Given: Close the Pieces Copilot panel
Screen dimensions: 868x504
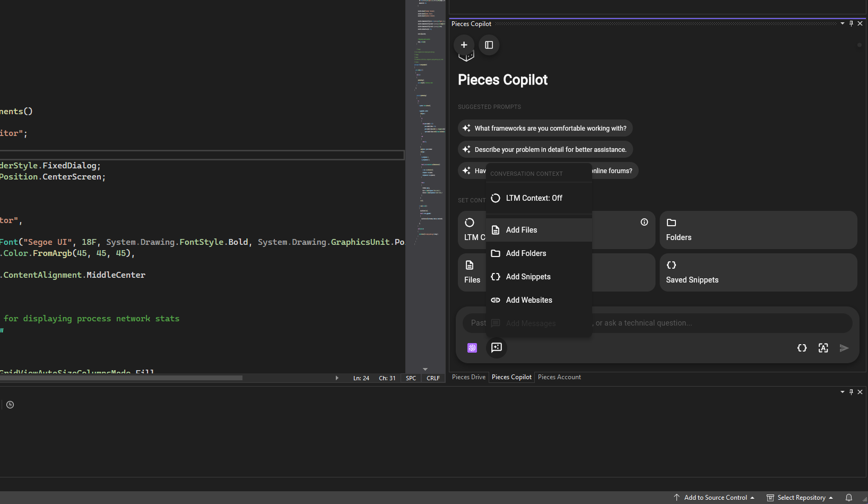Looking at the screenshot, I should pyautogui.click(x=860, y=23).
